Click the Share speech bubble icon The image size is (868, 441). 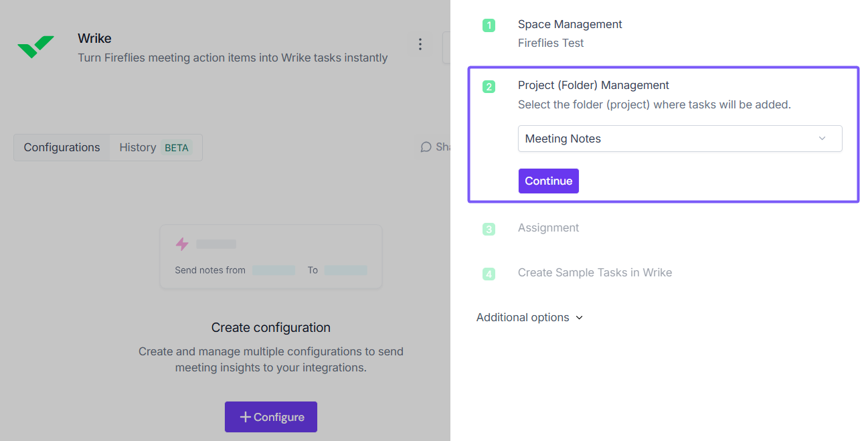coord(426,147)
